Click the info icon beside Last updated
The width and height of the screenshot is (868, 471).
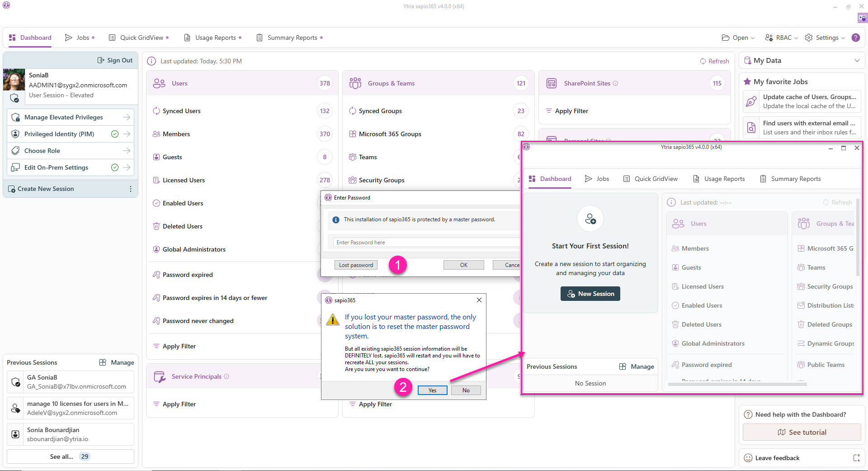coord(152,61)
